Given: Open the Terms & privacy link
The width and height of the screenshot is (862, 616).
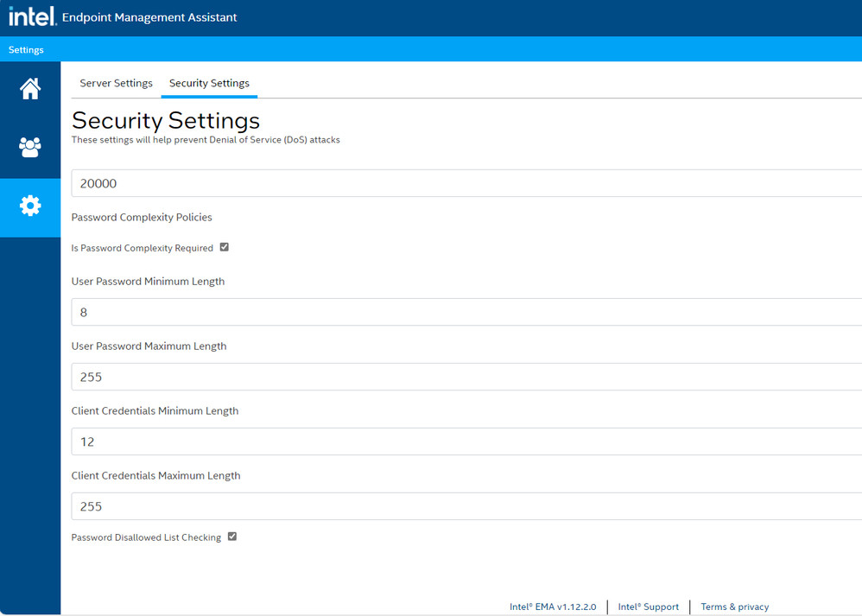Looking at the screenshot, I should (734, 606).
